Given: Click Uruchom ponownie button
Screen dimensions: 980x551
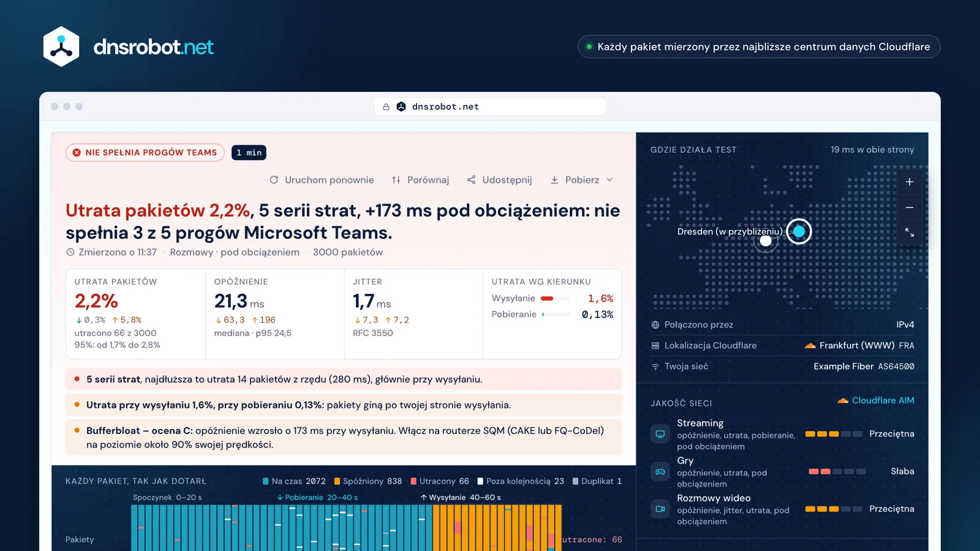Looking at the screenshot, I should tap(322, 180).
